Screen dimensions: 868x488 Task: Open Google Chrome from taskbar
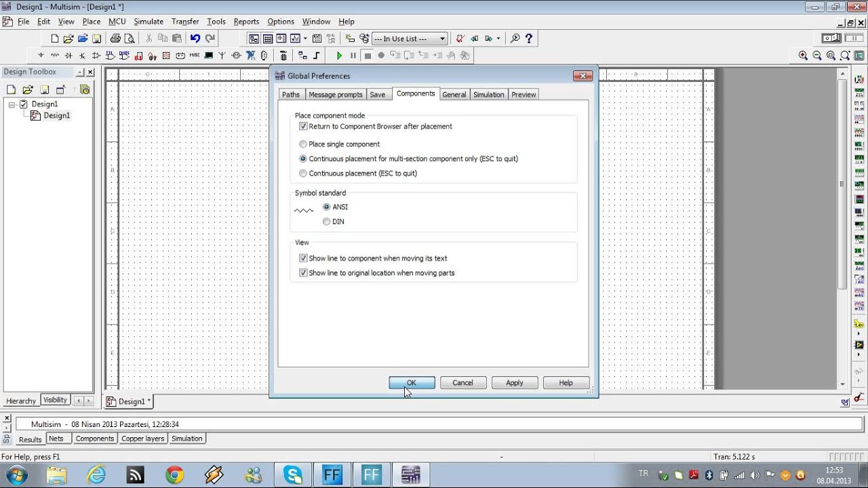click(x=174, y=475)
